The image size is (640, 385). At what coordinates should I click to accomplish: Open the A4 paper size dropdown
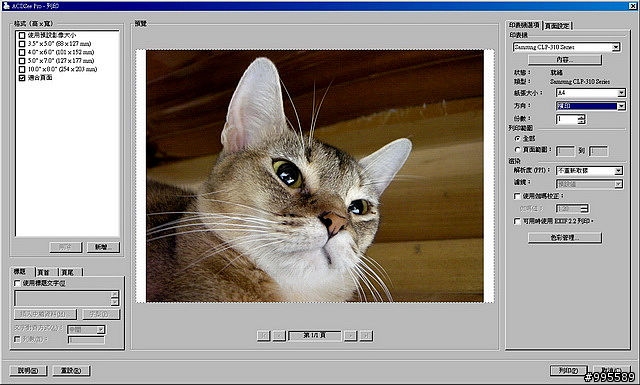(x=621, y=93)
